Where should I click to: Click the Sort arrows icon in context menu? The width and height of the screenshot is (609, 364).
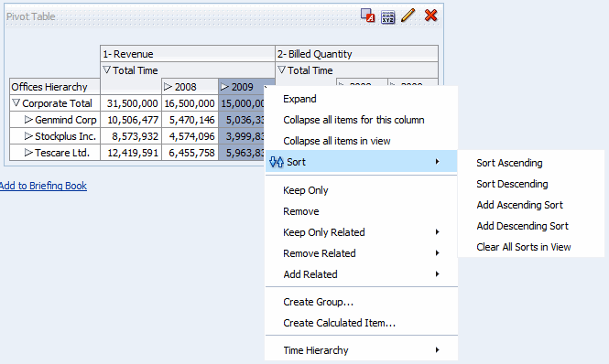click(277, 162)
